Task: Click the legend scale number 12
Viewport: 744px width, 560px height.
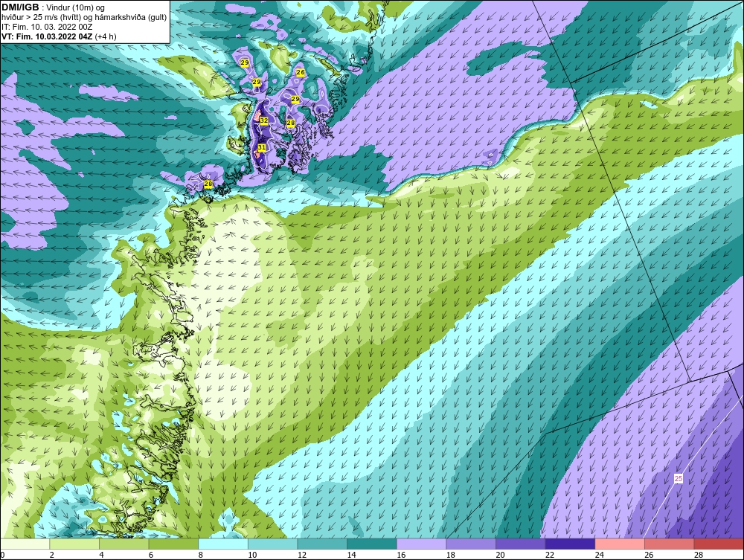Action: [302, 555]
